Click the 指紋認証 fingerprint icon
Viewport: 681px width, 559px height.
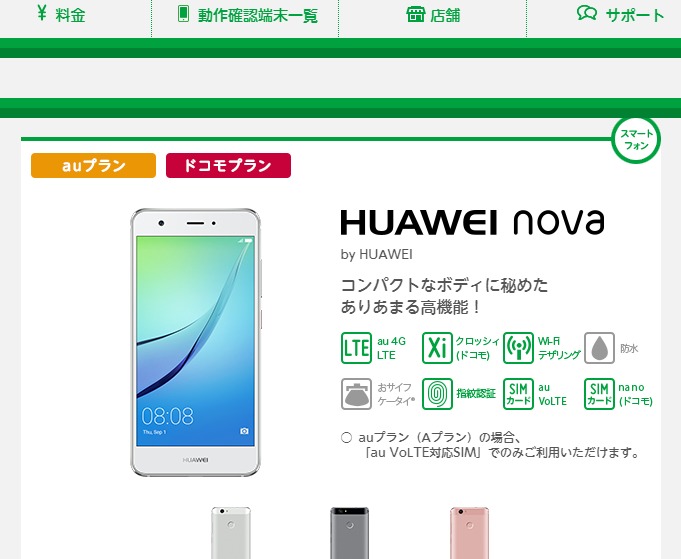(437, 394)
